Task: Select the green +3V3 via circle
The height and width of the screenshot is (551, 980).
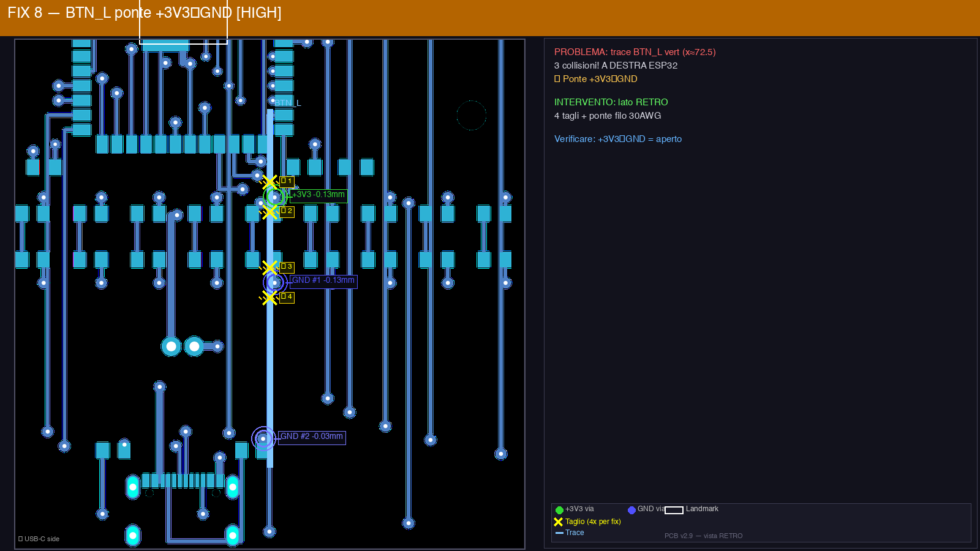Action: [x=275, y=197]
